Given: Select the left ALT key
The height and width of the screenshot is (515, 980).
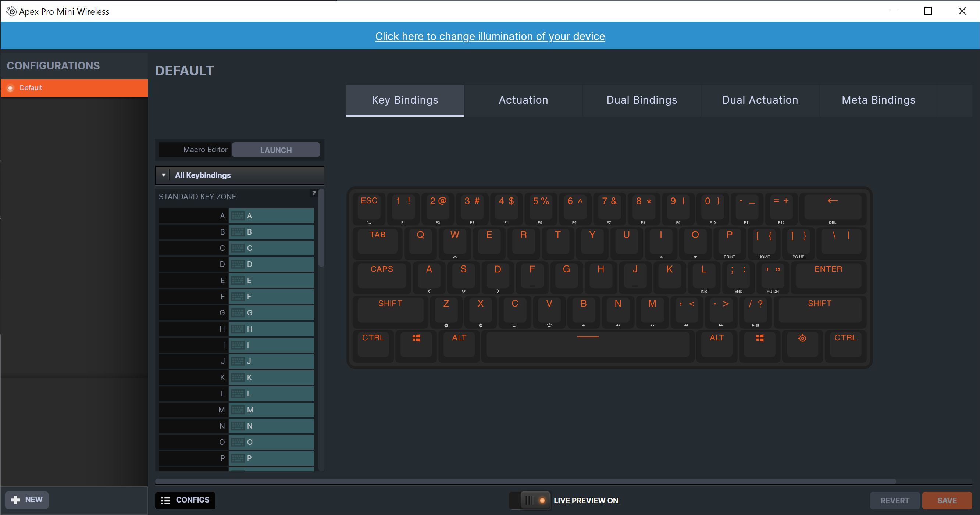Looking at the screenshot, I should tap(459, 346).
